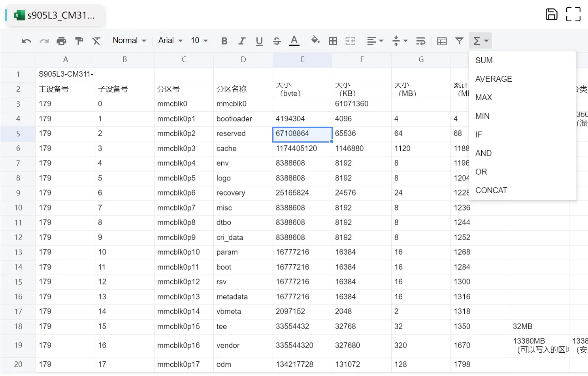Choose OR from formula menu
The width and height of the screenshot is (588, 376).
point(522,172)
